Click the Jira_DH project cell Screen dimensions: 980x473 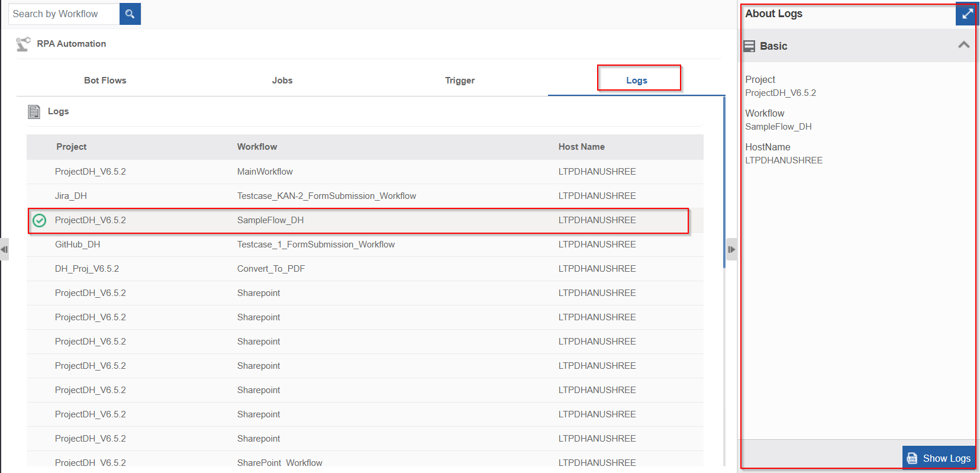coord(71,196)
